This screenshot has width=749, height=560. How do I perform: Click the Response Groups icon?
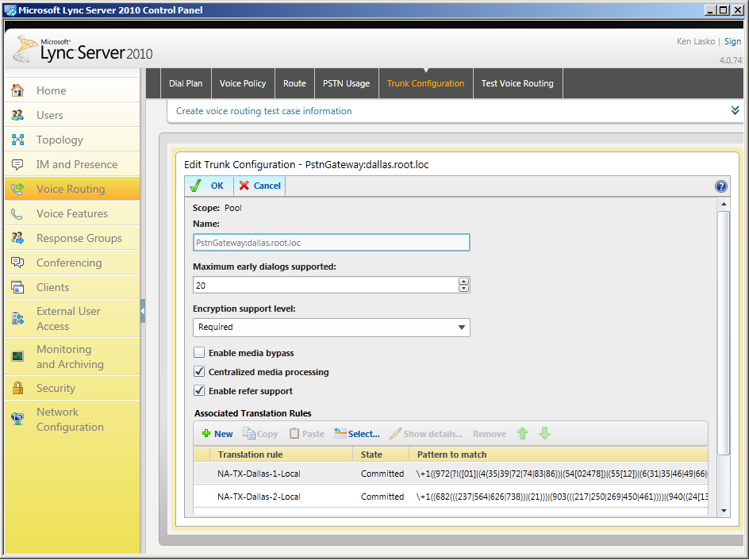17,238
